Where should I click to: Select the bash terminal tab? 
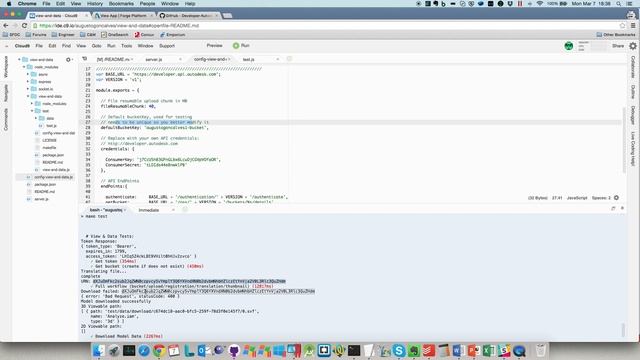(106, 210)
